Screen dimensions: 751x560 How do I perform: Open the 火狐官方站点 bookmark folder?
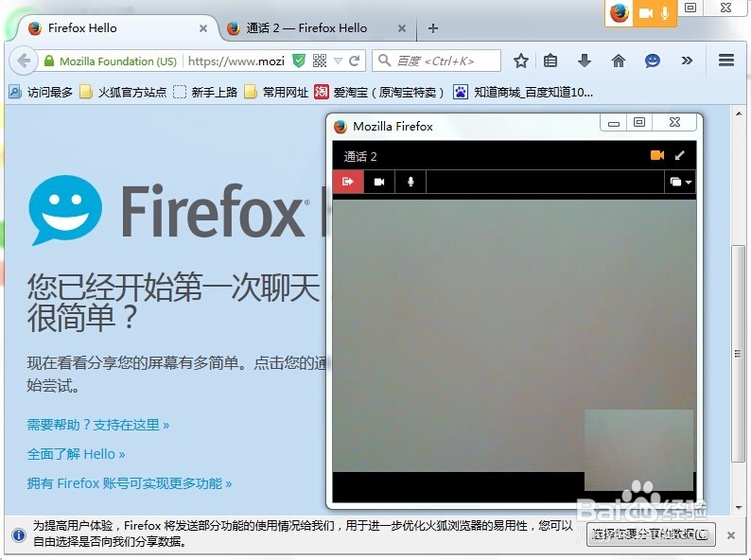(x=123, y=92)
